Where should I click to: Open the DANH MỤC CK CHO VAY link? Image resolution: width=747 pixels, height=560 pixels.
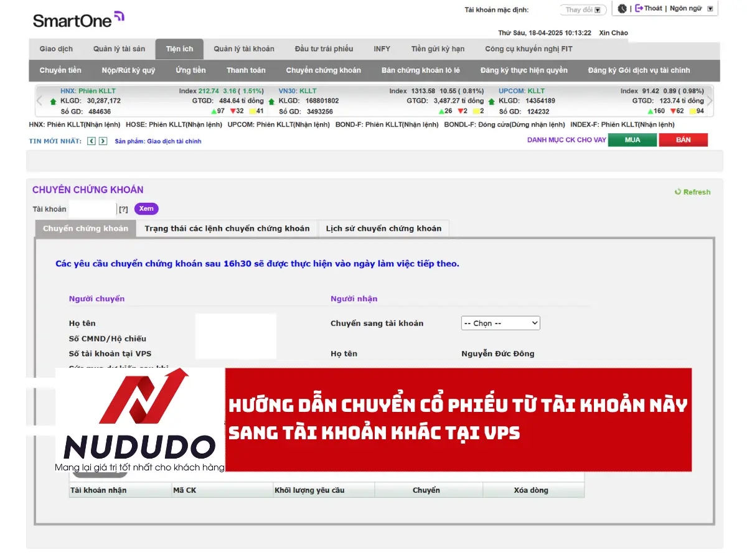coord(566,140)
